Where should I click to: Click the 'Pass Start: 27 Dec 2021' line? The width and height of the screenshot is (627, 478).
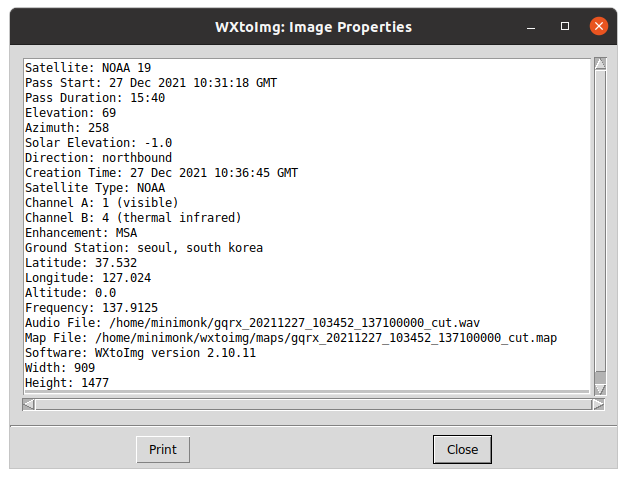pos(151,83)
